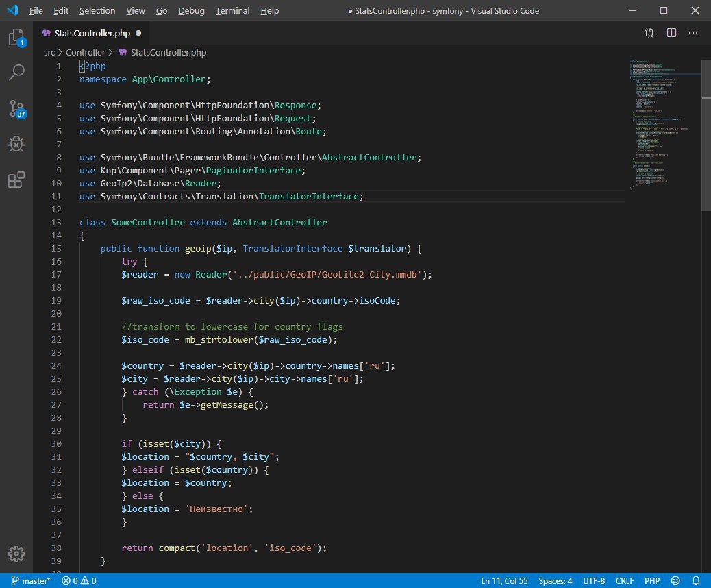The width and height of the screenshot is (711, 588).
Task: Change language mode via PHP indicator
Action: click(652, 580)
